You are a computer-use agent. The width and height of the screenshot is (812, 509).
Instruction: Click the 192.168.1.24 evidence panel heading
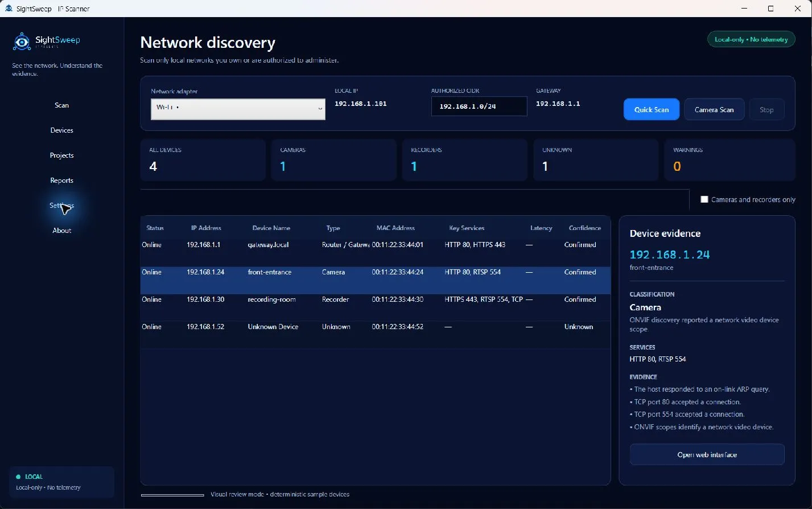pyautogui.click(x=670, y=255)
